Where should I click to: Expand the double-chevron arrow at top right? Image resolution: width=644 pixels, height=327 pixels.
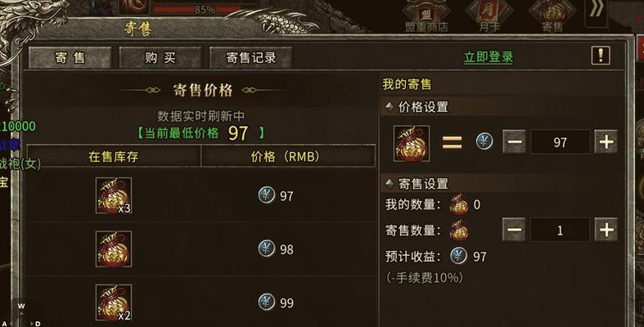point(597,11)
